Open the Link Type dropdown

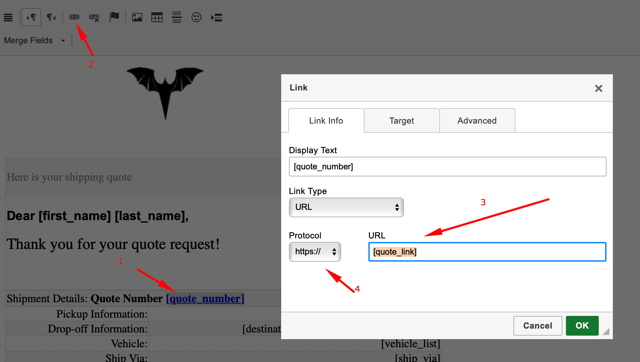coord(346,207)
